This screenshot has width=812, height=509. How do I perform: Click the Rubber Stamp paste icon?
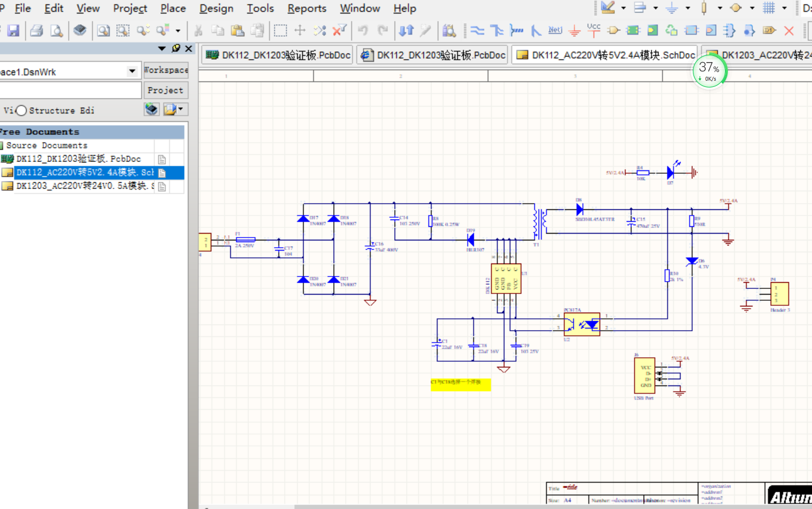coord(257,30)
